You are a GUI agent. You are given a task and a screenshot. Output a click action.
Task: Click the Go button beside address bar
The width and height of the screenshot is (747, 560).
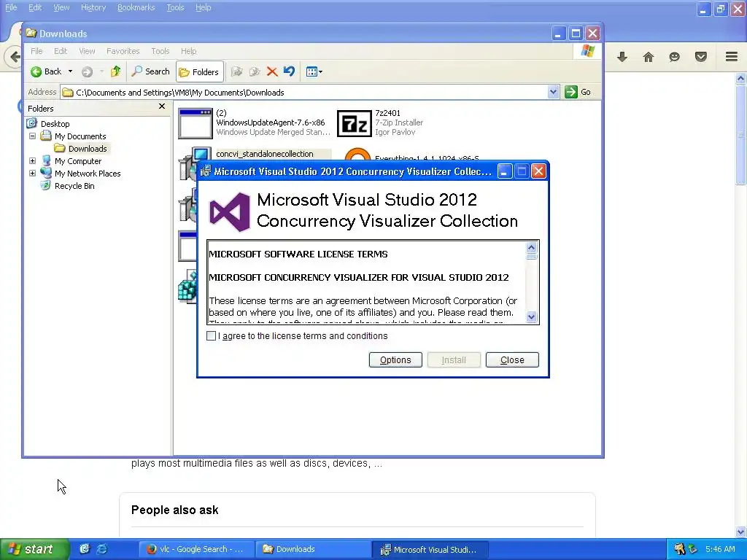click(x=578, y=92)
